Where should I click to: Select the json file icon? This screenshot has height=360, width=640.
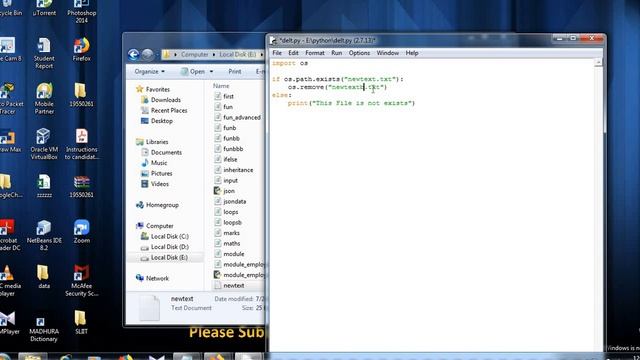(x=218, y=191)
